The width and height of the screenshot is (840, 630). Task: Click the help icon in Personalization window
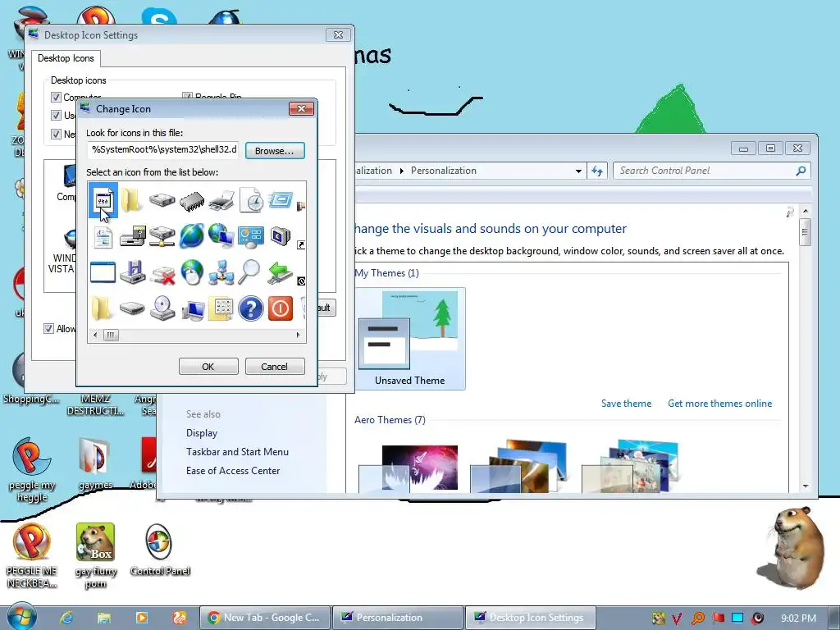click(790, 212)
